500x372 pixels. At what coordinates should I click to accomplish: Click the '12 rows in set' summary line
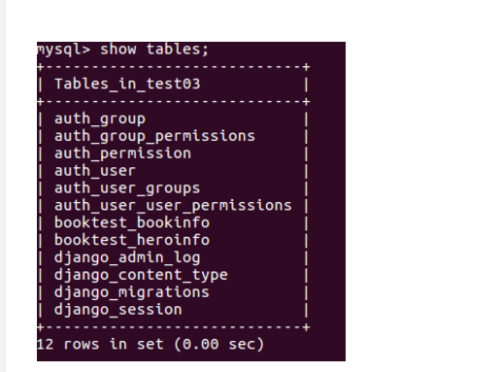(x=100, y=344)
